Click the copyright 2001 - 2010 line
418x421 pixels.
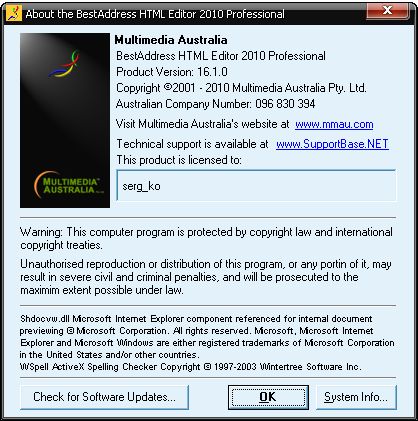click(x=241, y=88)
